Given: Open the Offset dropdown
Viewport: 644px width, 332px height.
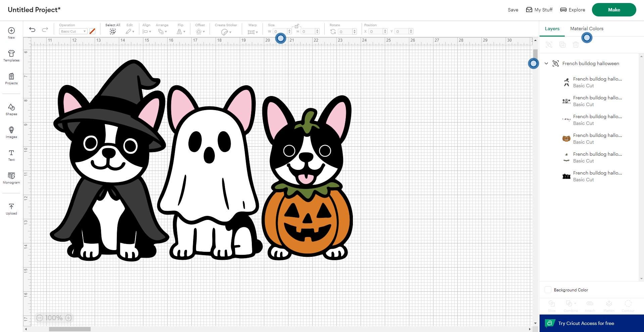Looking at the screenshot, I should tap(200, 32).
